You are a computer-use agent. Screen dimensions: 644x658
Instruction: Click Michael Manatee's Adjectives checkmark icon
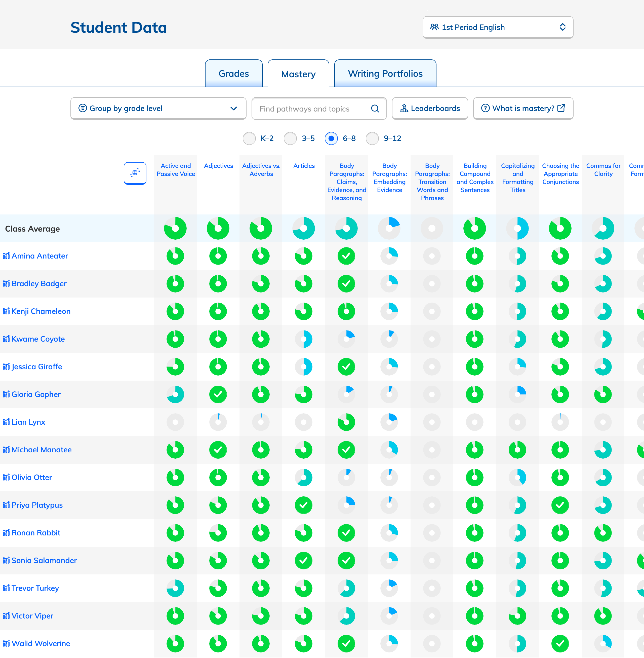pos(218,450)
